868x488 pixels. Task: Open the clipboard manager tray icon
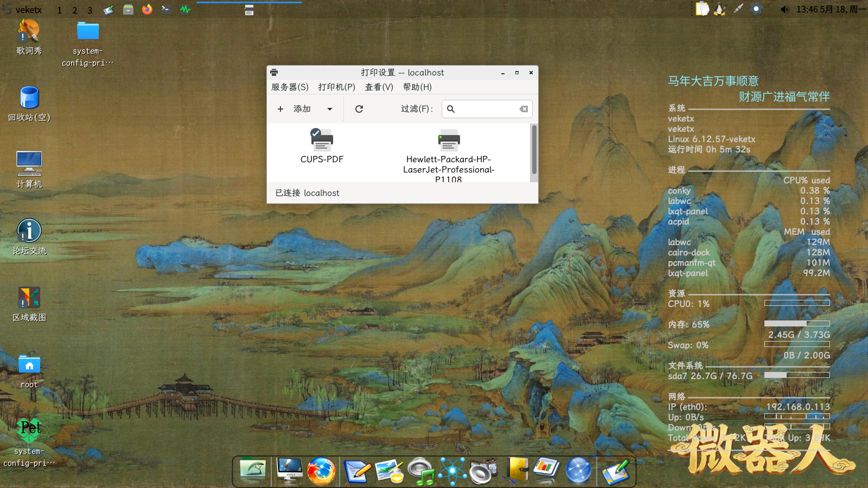pyautogui.click(x=703, y=9)
